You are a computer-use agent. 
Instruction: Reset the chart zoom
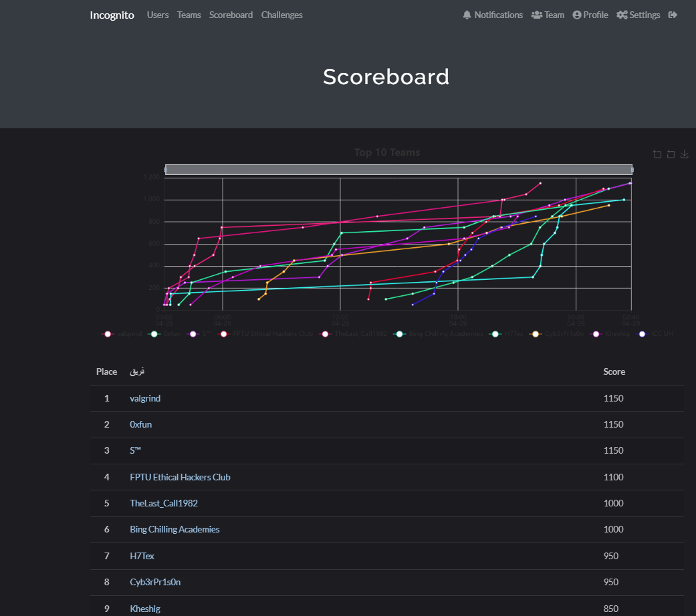671,154
